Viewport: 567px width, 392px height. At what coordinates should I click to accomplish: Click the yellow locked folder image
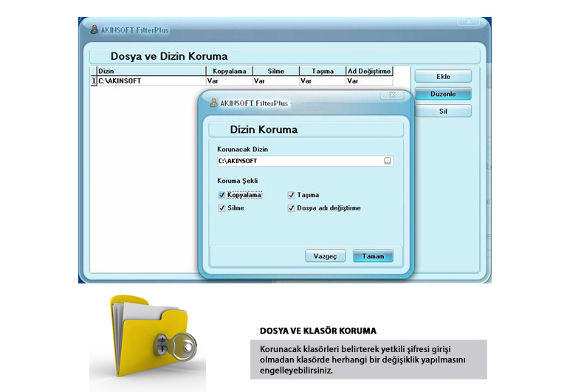tap(154, 337)
